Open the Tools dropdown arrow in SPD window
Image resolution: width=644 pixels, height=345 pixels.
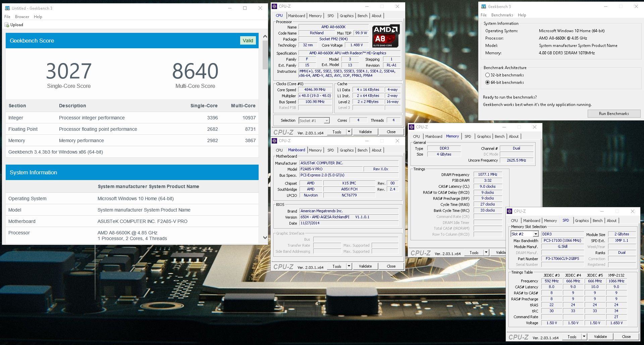(584, 337)
